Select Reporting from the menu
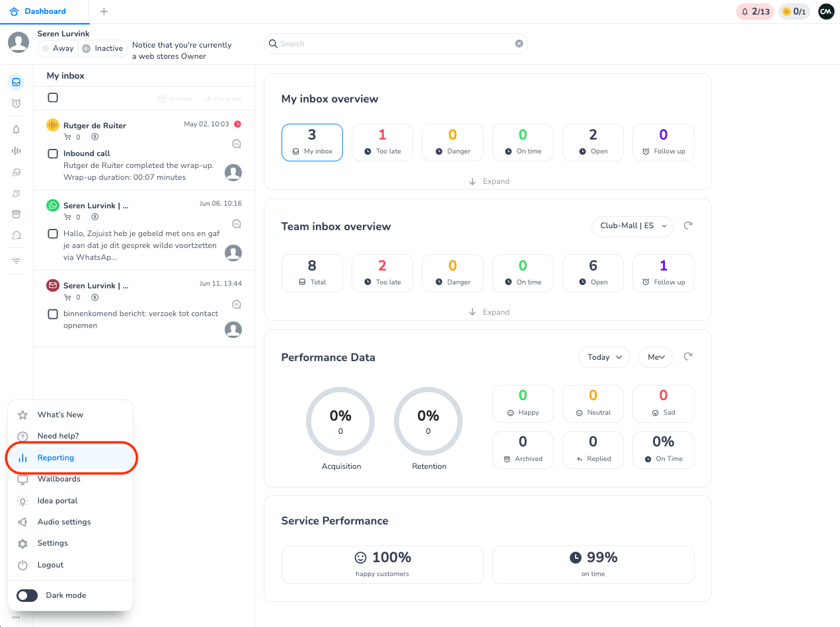Image resolution: width=840 pixels, height=627 pixels. (x=56, y=458)
